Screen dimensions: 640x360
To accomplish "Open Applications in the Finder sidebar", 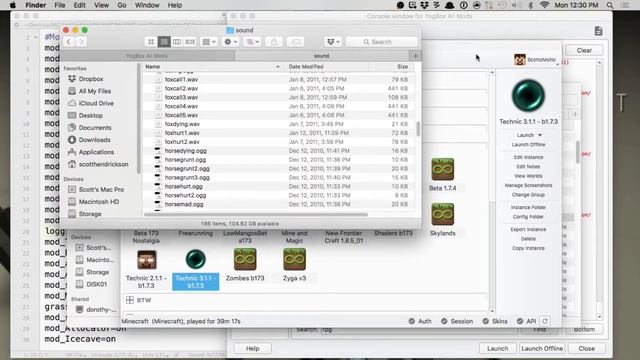I will 96,152.
